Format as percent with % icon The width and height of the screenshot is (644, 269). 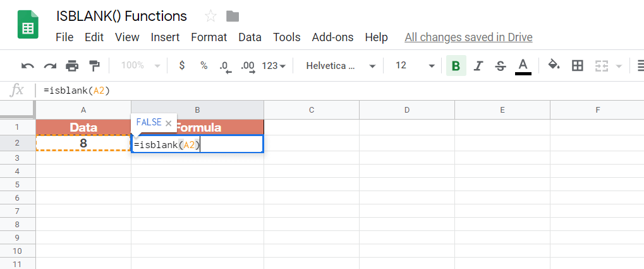coord(204,66)
